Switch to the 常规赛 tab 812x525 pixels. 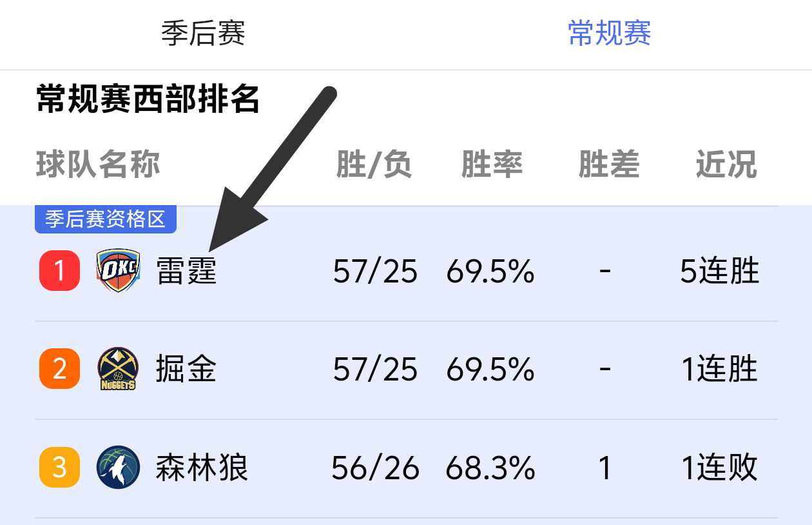[609, 33]
